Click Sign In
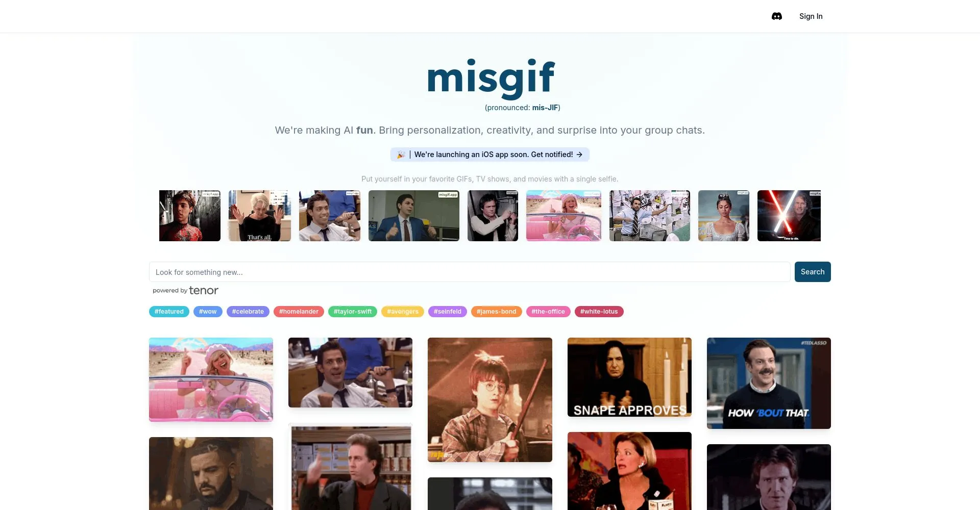 (x=811, y=16)
